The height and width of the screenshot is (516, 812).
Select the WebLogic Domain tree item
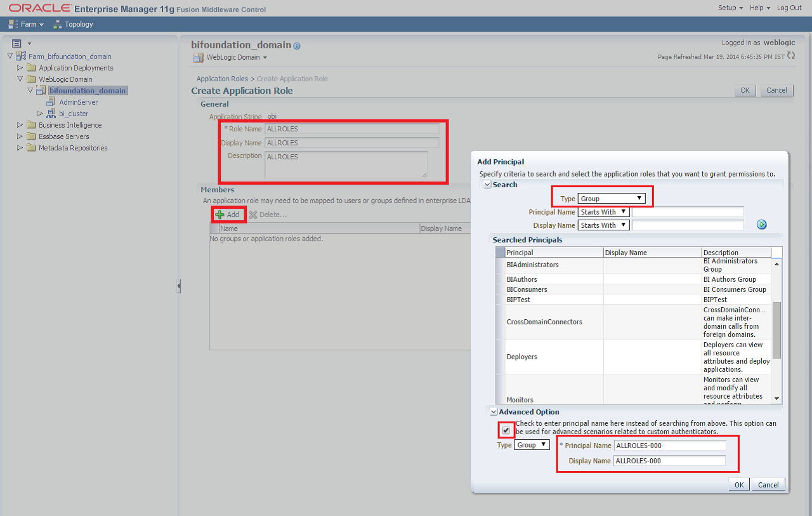click(x=65, y=79)
